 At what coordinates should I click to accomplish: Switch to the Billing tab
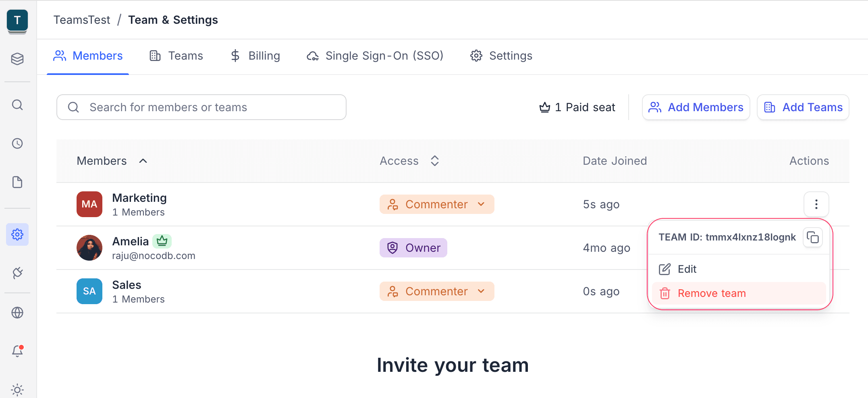click(255, 56)
